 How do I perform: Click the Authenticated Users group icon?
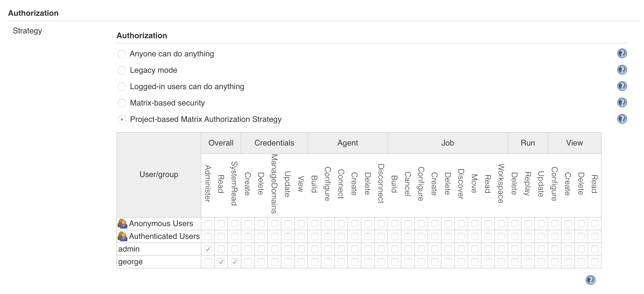point(122,236)
